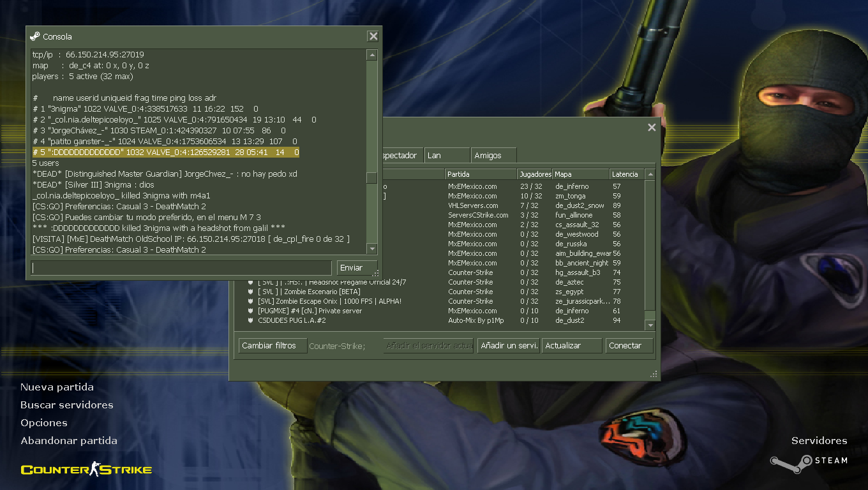Click the VHLServers.com partida cell

473,205
